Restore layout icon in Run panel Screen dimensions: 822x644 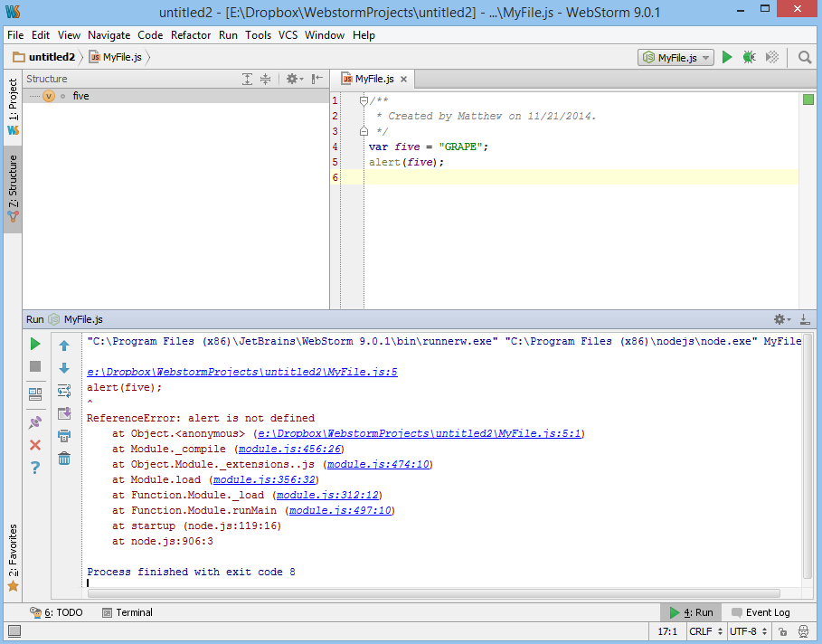(x=35, y=394)
